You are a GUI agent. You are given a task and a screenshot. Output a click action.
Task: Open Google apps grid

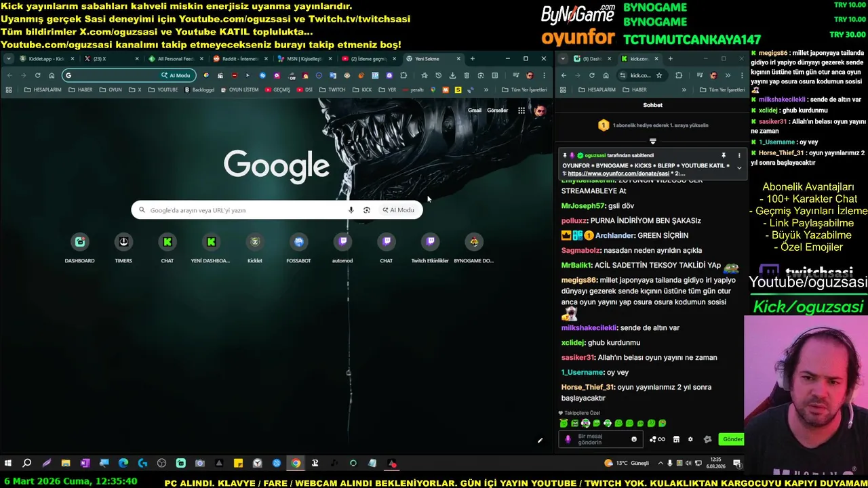click(521, 110)
